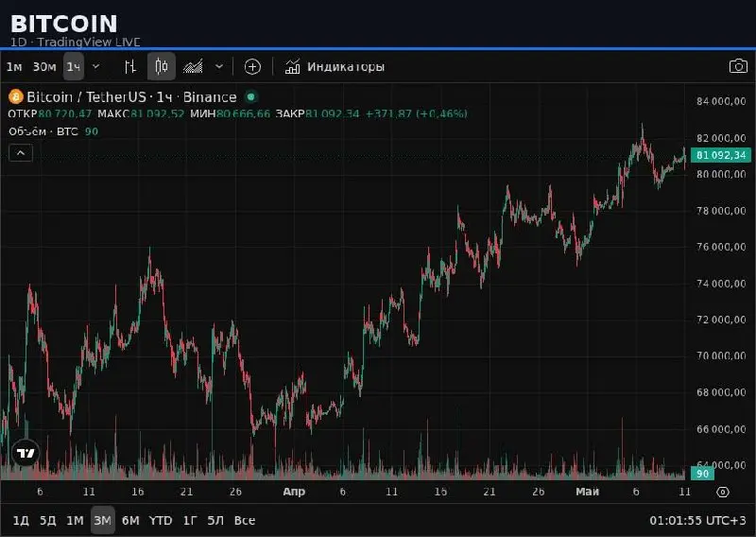Open chart settings gear on time axis
The height and width of the screenshot is (537, 756).
coord(722,492)
